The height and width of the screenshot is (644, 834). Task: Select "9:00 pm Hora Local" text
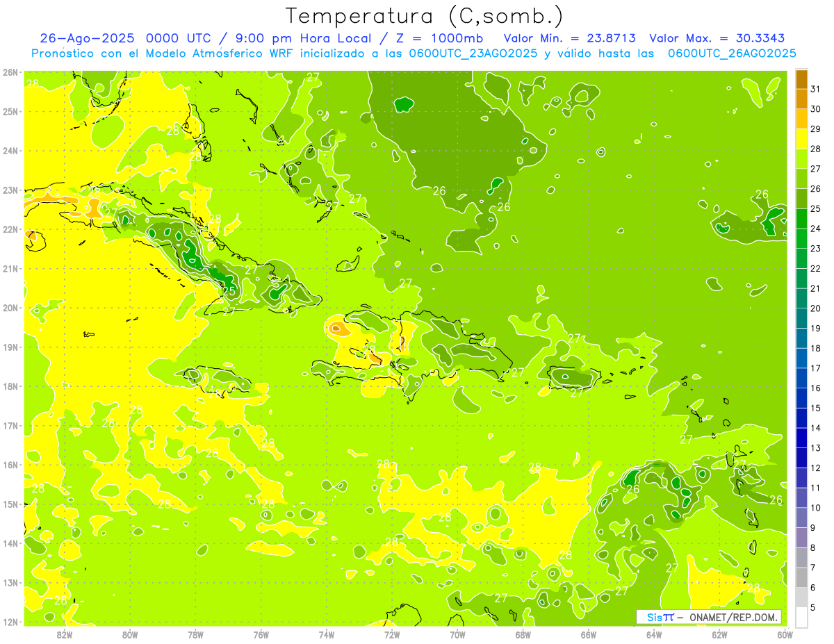click(304, 38)
